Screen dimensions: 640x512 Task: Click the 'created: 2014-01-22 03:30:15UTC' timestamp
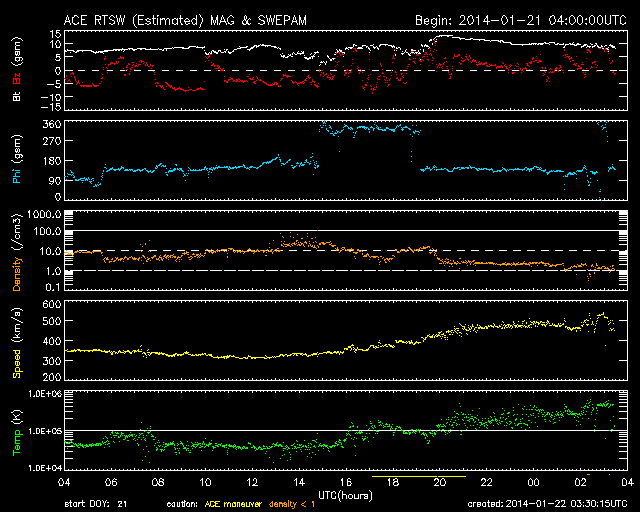pyautogui.click(x=547, y=504)
